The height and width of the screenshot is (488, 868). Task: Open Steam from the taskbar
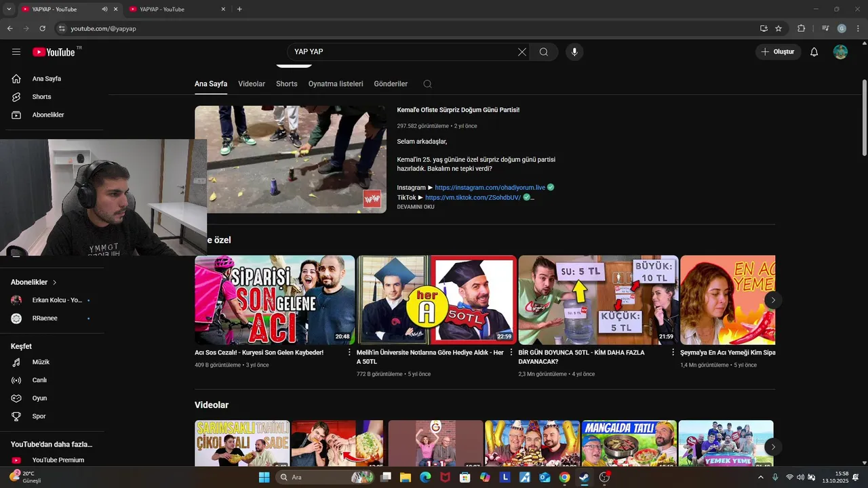(x=584, y=477)
